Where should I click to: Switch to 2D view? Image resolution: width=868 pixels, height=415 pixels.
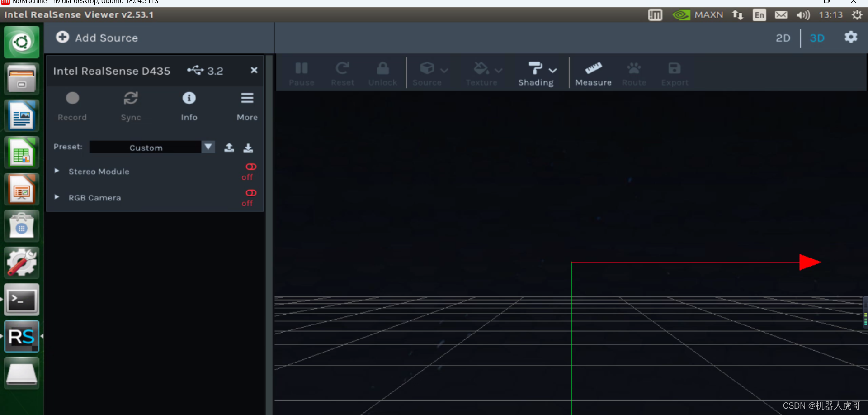point(783,38)
